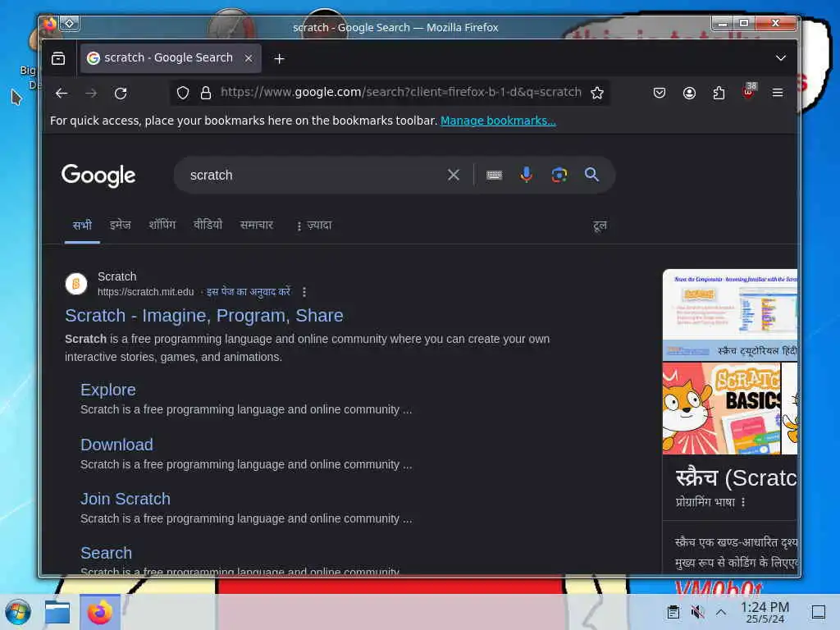The width and height of the screenshot is (840, 630).
Task: Unmute the volume tray icon
Action: [x=697, y=612]
